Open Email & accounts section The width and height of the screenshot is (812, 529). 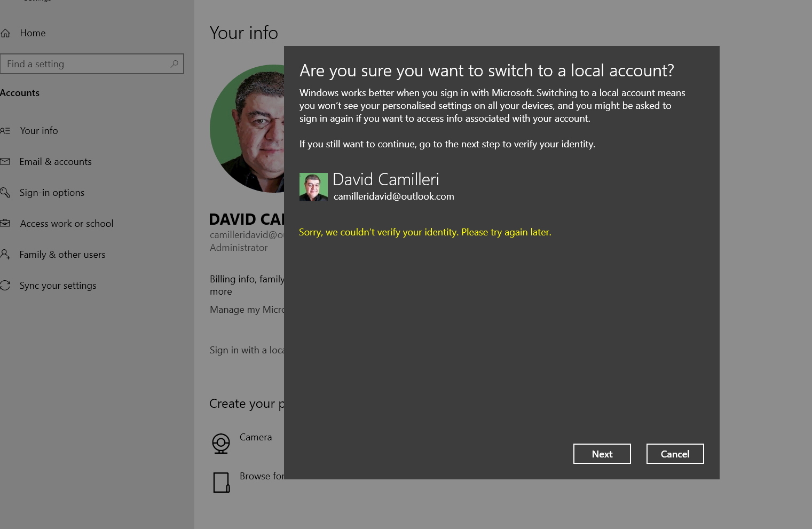coord(56,162)
